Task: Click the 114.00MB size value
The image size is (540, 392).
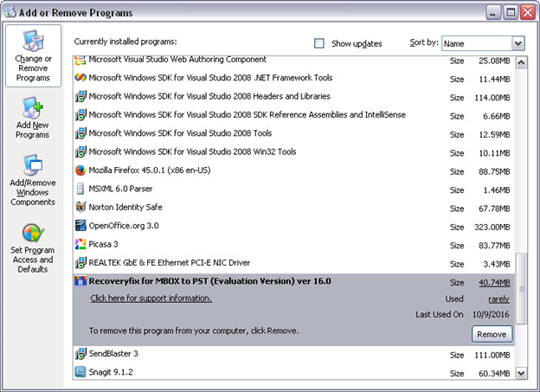Action: 492,98
